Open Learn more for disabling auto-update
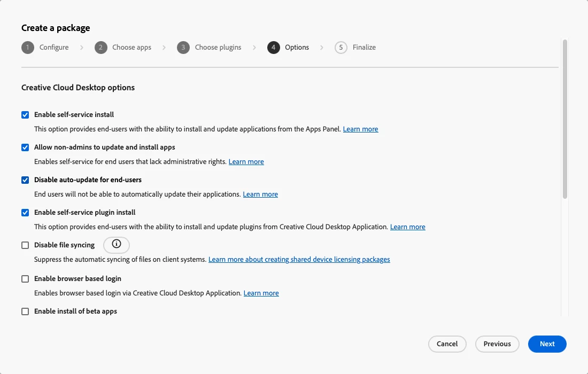Image resolution: width=588 pixels, height=374 pixels. click(260, 194)
